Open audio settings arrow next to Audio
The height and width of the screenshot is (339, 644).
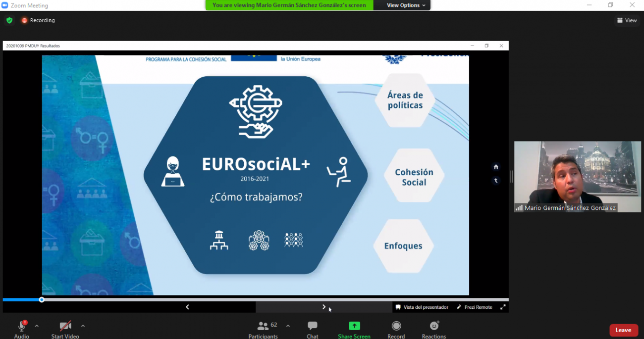37,326
